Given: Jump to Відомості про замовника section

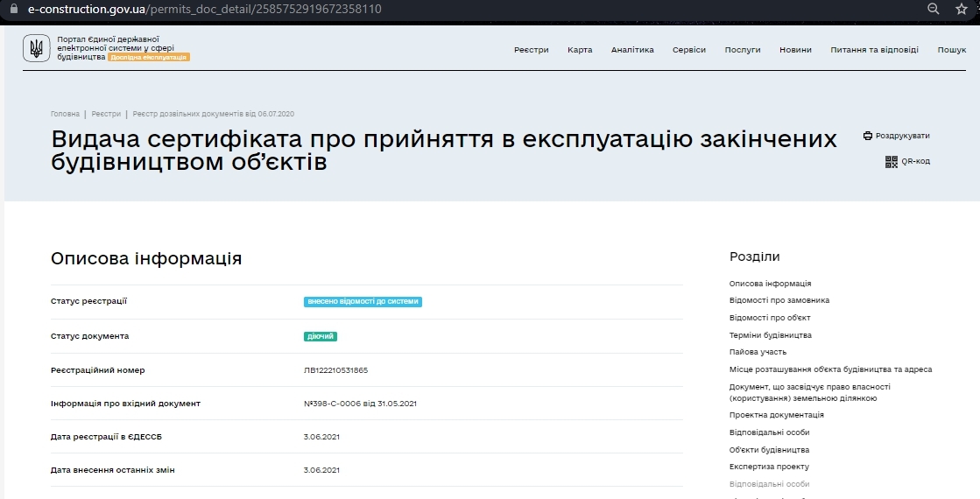Looking at the screenshot, I should pos(779,300).
